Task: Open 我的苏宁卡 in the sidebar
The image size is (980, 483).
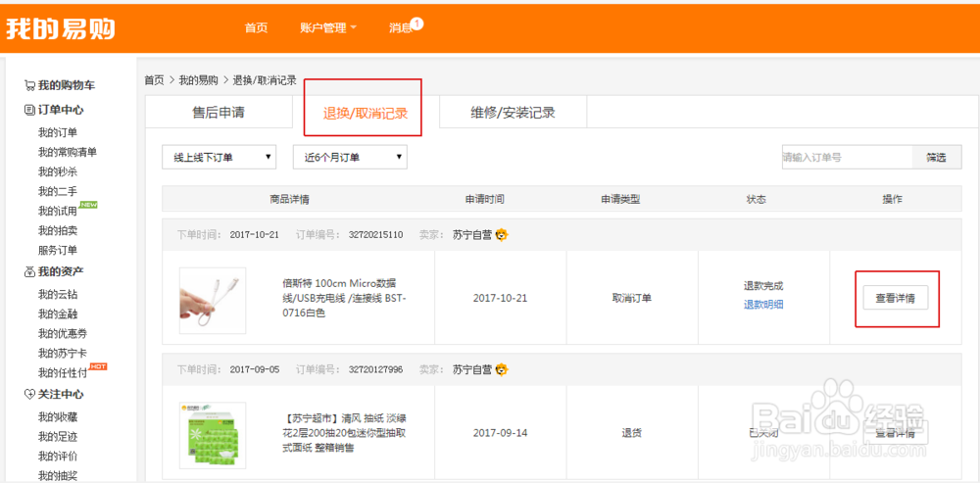Action: (x=63, y=353)
